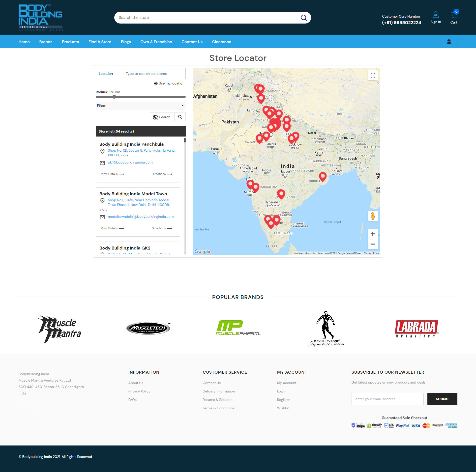Zoom in the map with plus icon
The image size is (476, 472).
tap(373, 234)
